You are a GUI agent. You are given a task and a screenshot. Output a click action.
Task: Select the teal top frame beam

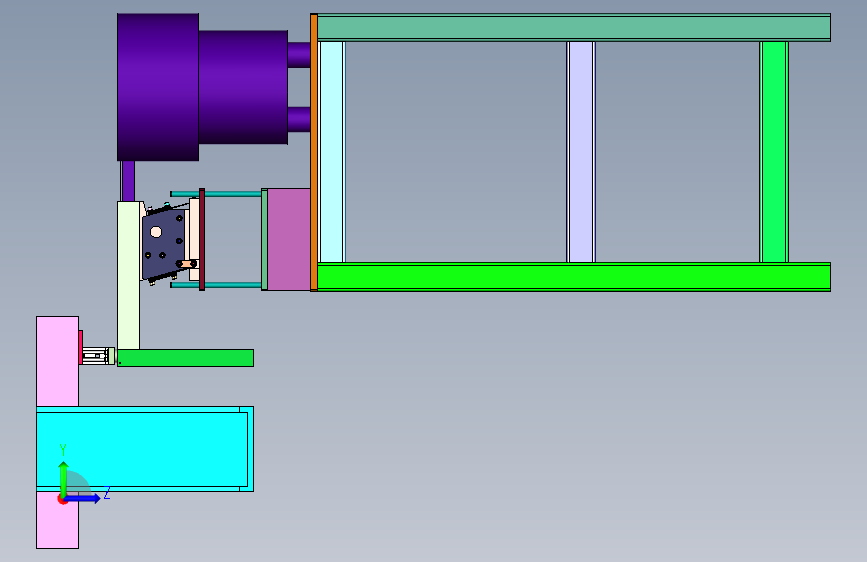(x=573, y=27)
